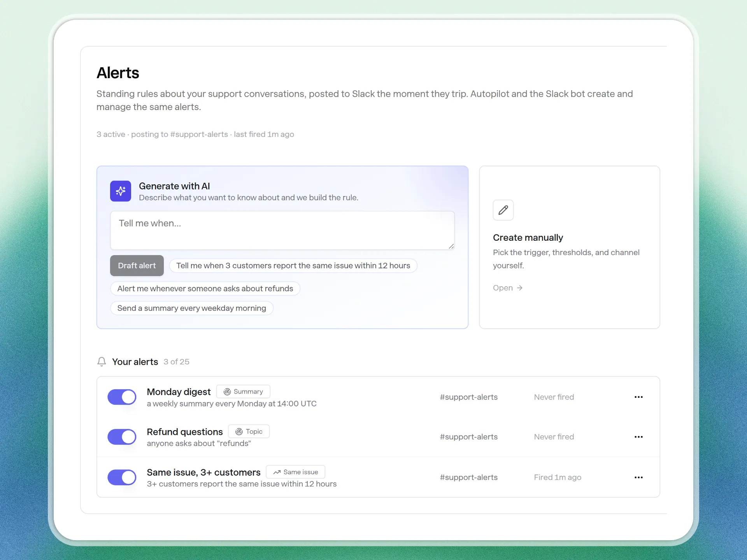The width and height of the screenshot is (747, 560).
Task: Turn off the Same issue, 3+ customers alert
Action: click(x=122, y=477)
